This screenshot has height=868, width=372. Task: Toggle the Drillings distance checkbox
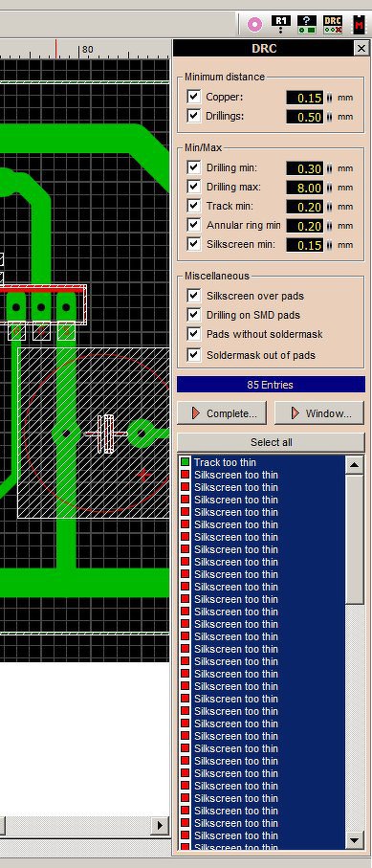pyautogui.click(x=193, y=116)
